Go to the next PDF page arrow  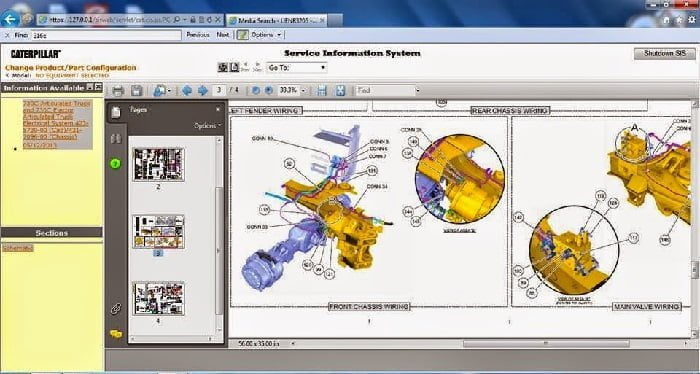(x=203, y=91)
